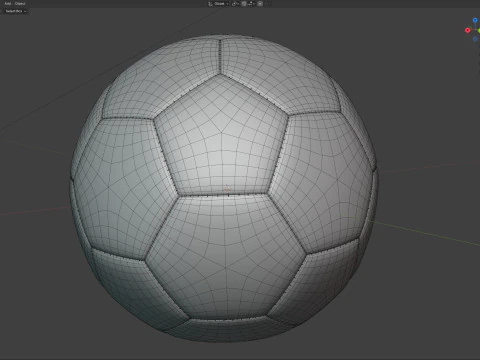Open the pivot point dropdown

pyautogui.click(x=235, y=4)
